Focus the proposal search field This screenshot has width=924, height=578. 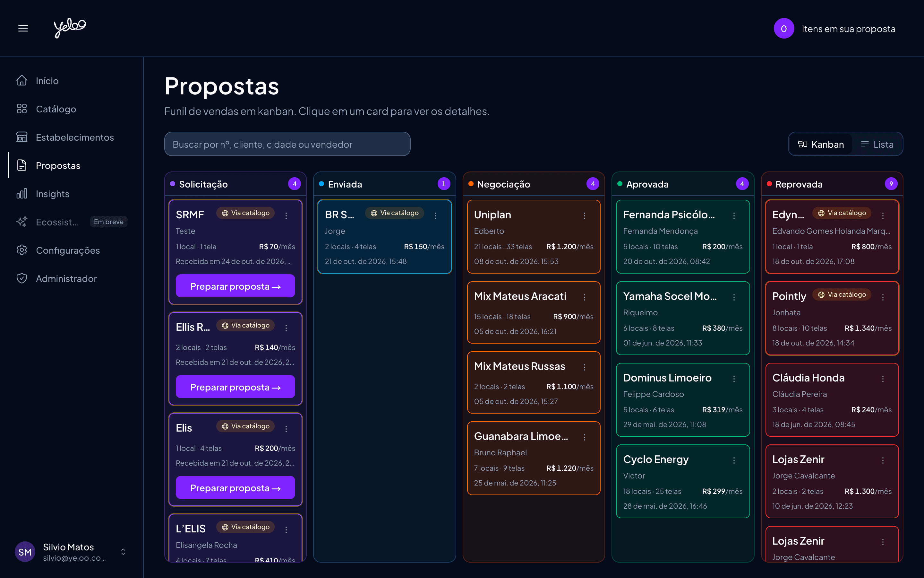coord(287,144)
